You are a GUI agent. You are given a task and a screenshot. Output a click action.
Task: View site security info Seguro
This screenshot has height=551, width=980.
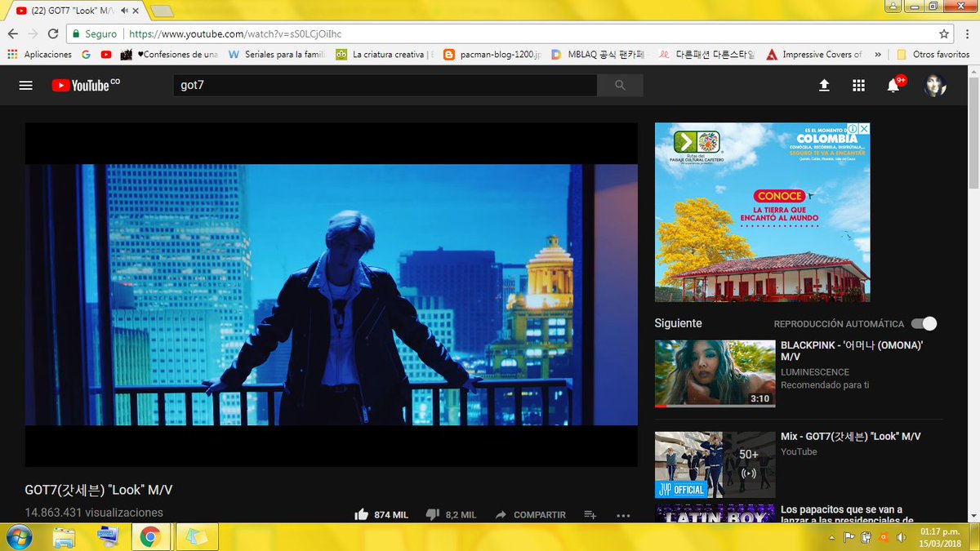point(95,34)
